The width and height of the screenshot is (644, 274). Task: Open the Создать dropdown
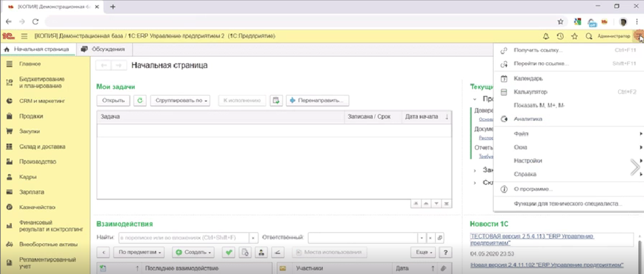193,252
